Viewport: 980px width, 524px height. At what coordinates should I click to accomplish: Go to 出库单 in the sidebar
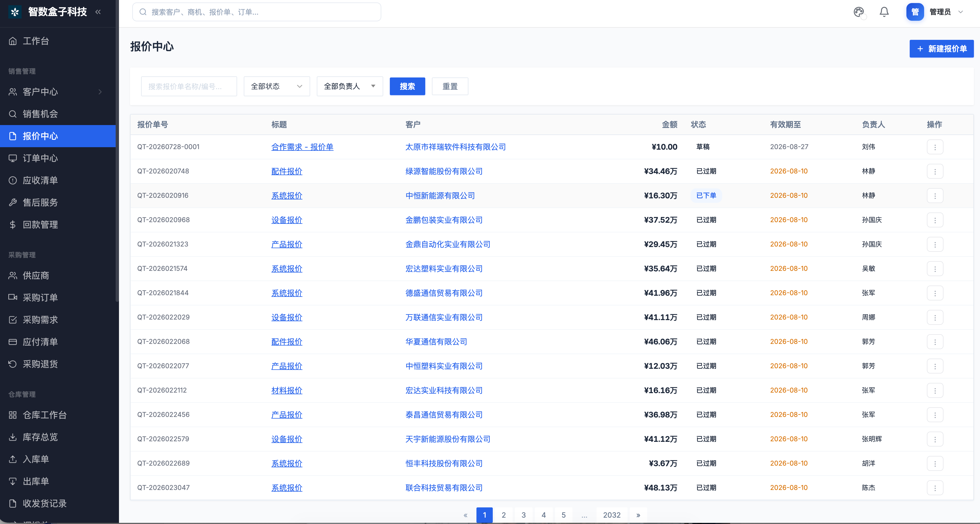58,481
